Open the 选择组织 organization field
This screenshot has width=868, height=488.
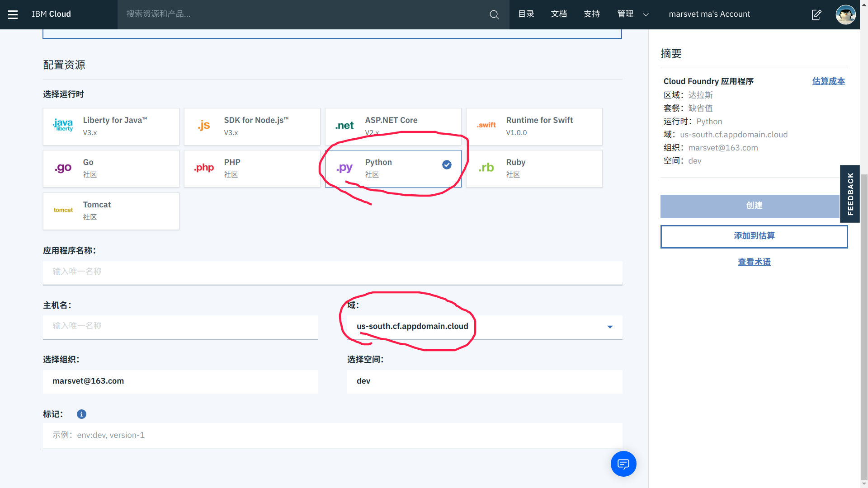180,381
